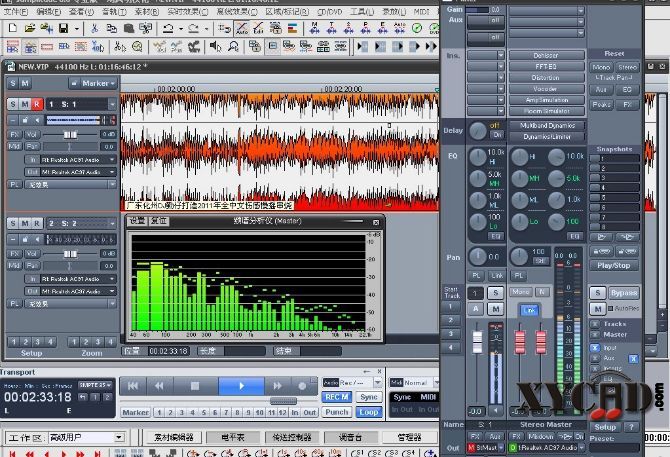Open the first menu in menu bar
Image resolution: width=670 pixels, height=457 pixels.
coord(15,12)
